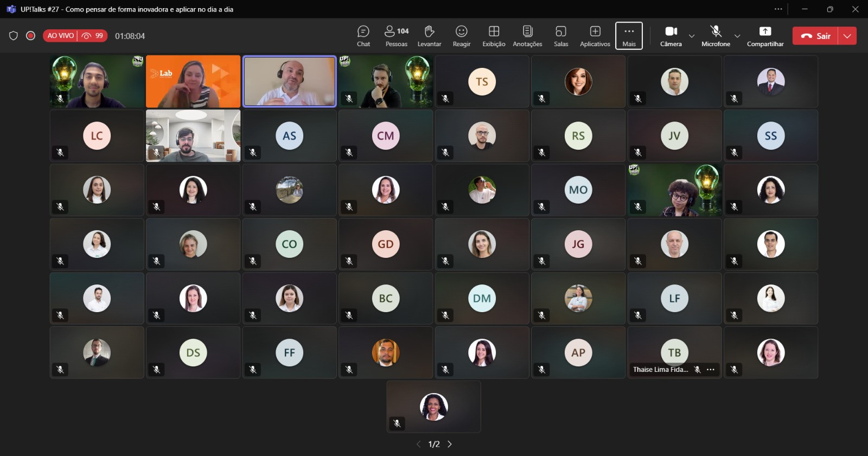Open Anotações meeting notes
Screen dimensions: 868x456
pos(527,36)
